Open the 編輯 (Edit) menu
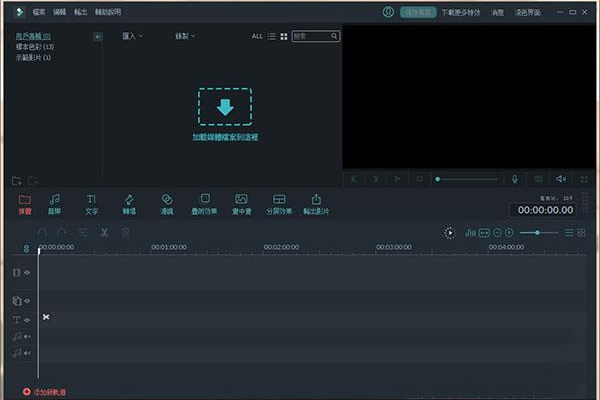 [60, 12]
